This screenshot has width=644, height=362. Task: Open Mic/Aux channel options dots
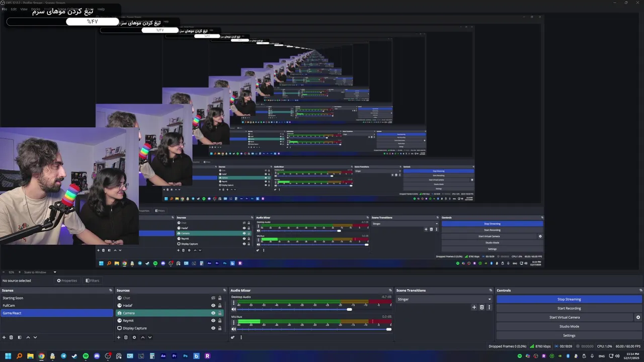pyautogui.click(x=233, y=323)
